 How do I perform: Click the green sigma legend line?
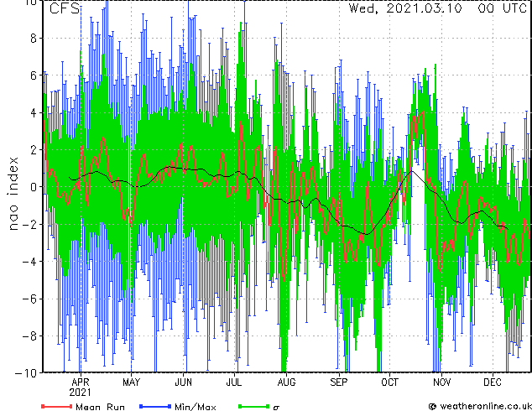254,406
